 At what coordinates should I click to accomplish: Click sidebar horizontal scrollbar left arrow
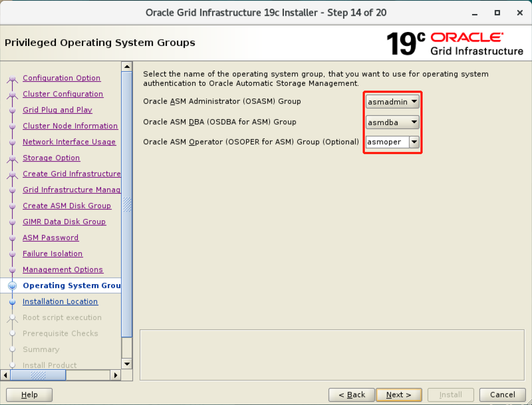pos(6,375)
